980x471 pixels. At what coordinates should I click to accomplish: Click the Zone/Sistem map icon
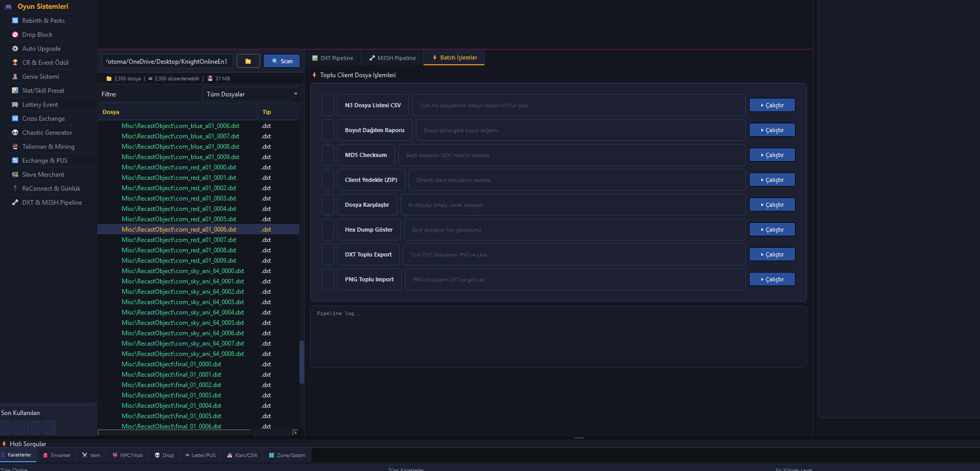[271, 455]
